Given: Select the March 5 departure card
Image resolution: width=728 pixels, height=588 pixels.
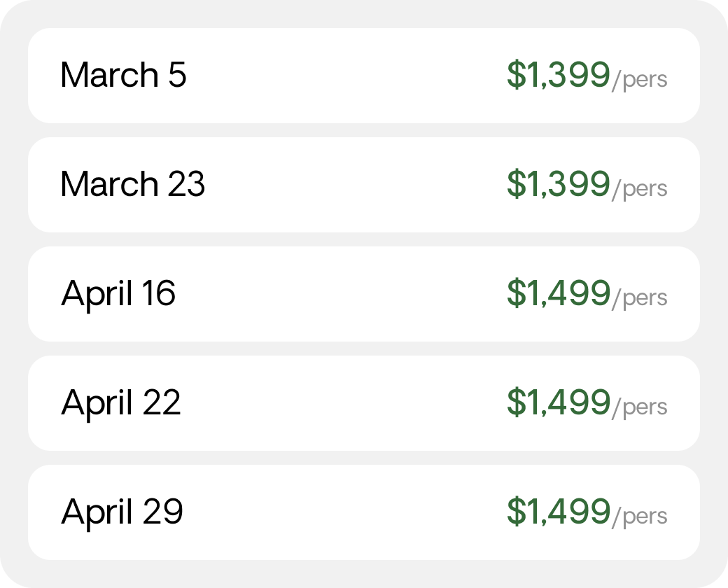Looking at the screenshot, I should (x=364, y=76).
